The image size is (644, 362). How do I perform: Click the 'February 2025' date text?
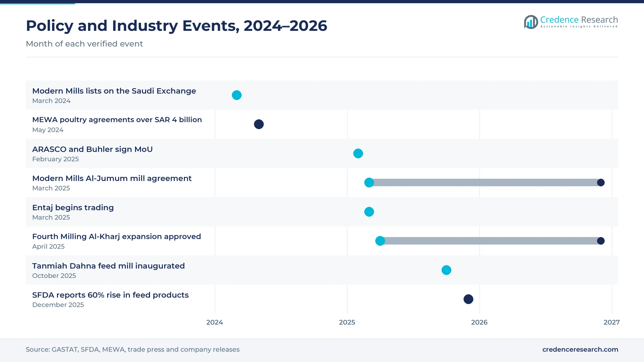click(56, 159)
